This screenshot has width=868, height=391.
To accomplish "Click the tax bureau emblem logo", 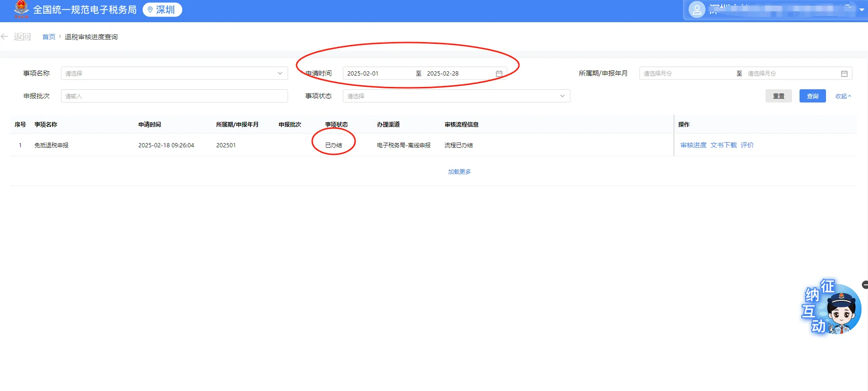I will (x=21, y=9).
